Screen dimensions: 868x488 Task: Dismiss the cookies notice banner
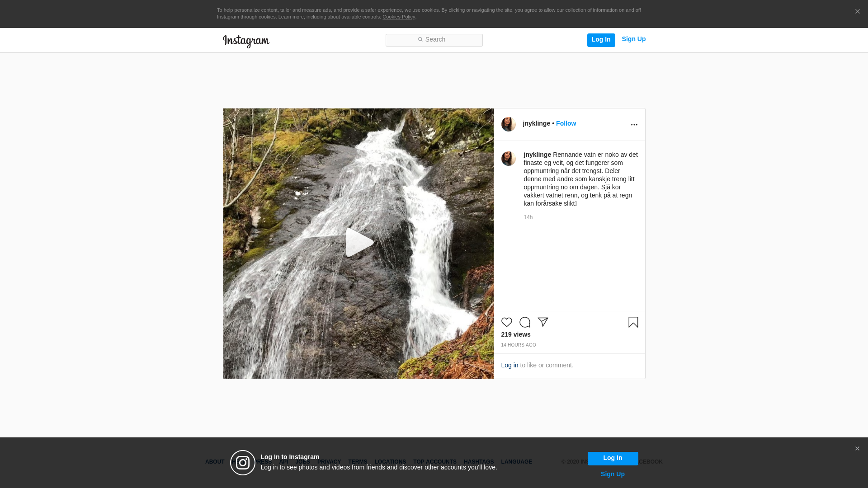pyautogui.click(x=857, y=12)
